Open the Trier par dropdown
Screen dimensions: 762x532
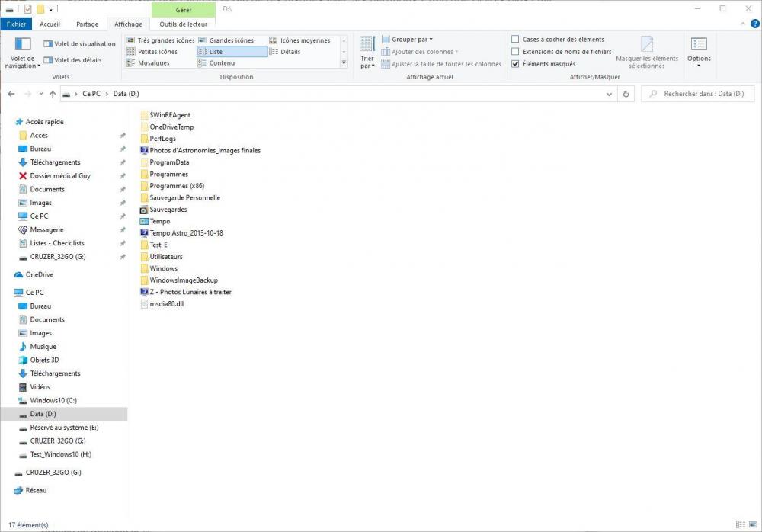pyautogui.click(x=367, y=53)
